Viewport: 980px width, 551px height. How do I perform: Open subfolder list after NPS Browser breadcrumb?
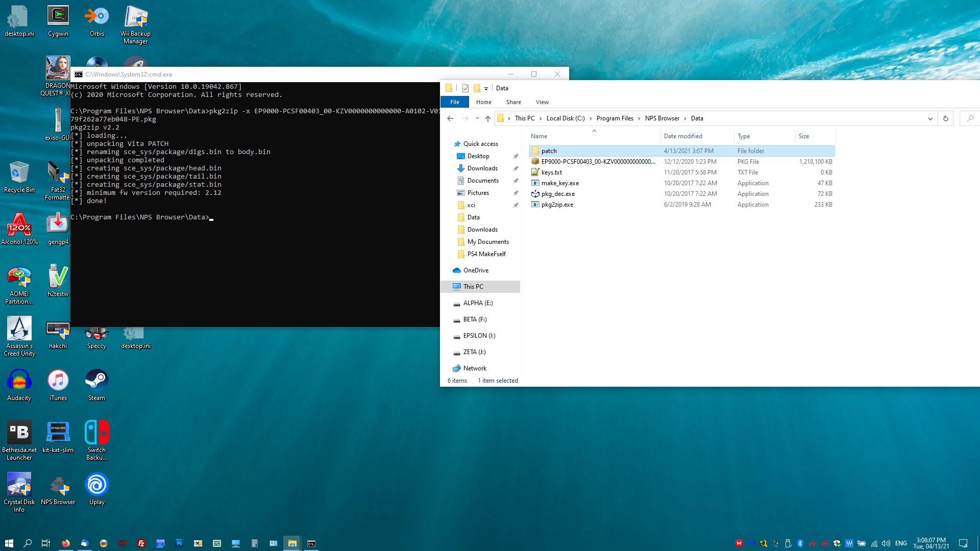pos(685,118)
